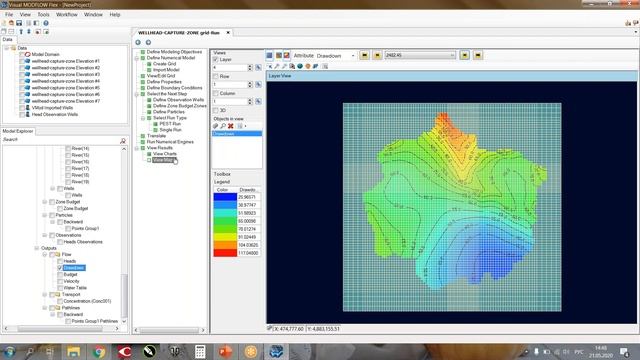Open the View menu
640x360 pixels.
pyautogui.click(x=25, y=14)
